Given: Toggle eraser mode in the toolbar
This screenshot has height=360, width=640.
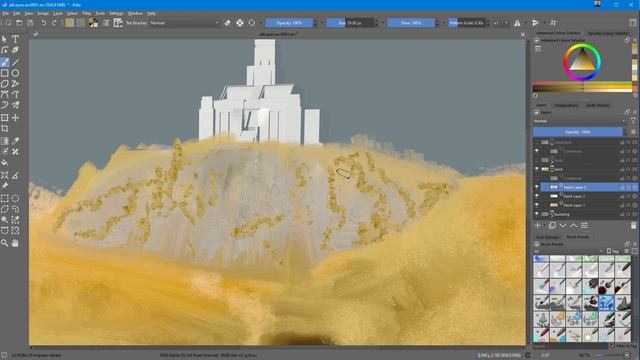Looking at the screenshot, I should click(228, 23).
